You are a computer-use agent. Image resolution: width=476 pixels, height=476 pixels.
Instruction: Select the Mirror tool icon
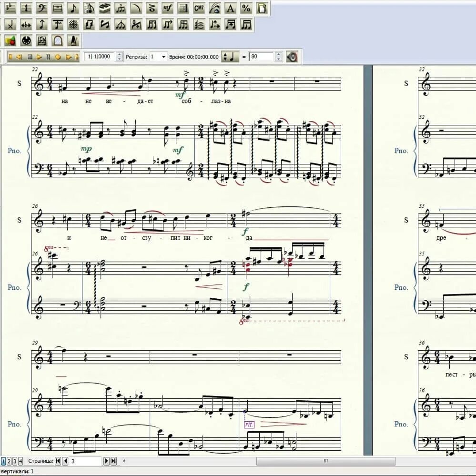(x=41, y=41)
